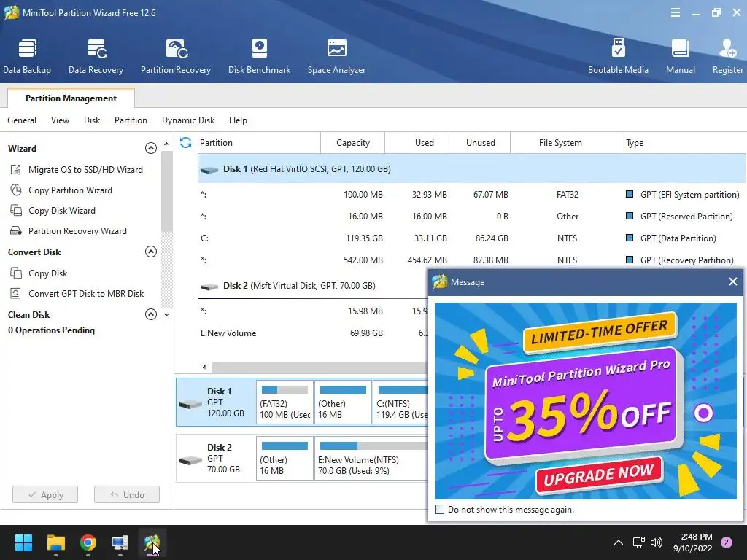
Task: Open Space Analyzer
Action: (336, 56)
